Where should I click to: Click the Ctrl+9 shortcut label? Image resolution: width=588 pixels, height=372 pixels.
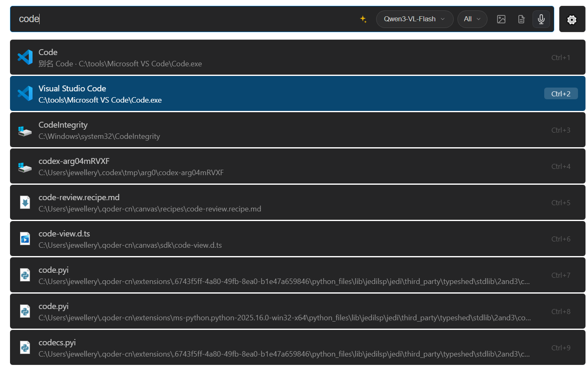point(561,348)
